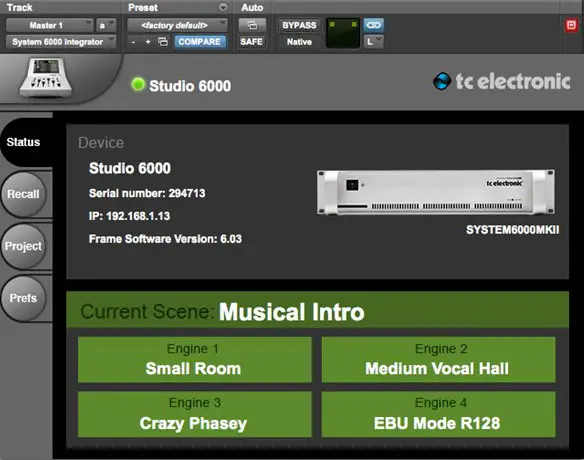Open the Preset menu circle arrow
The width and height of the screenshot is (584, 460).
pyautogui.click(x=223, y=7)
